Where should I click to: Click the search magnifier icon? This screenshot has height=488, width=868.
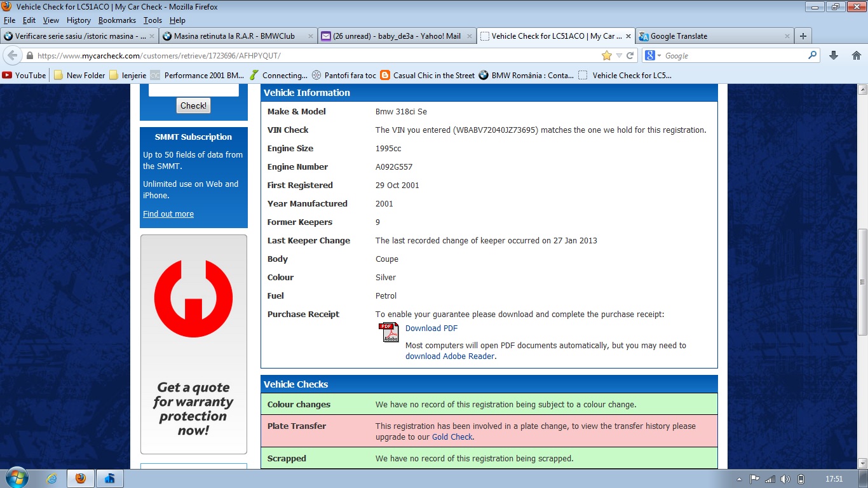813,55
